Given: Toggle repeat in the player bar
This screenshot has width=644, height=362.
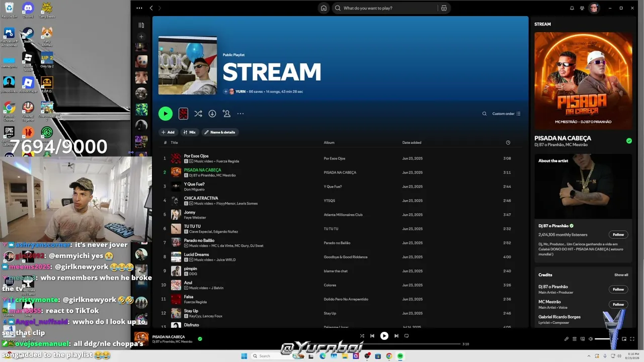Looking at the screenshot, I should [x=407, y=336].
